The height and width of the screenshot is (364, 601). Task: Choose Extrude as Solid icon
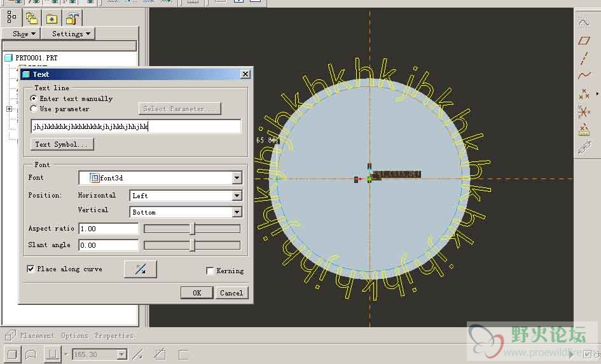pos(12,354)
